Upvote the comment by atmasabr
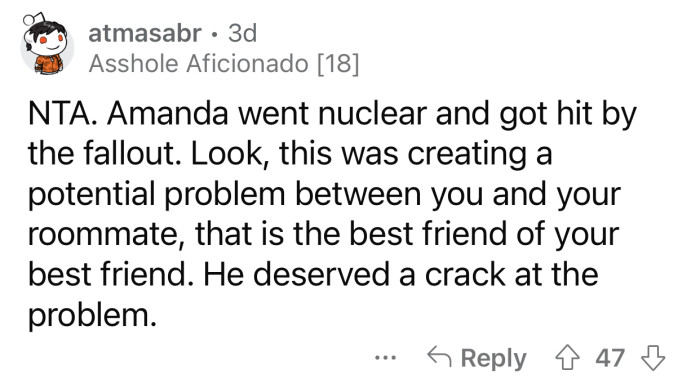 click(567, 358)
